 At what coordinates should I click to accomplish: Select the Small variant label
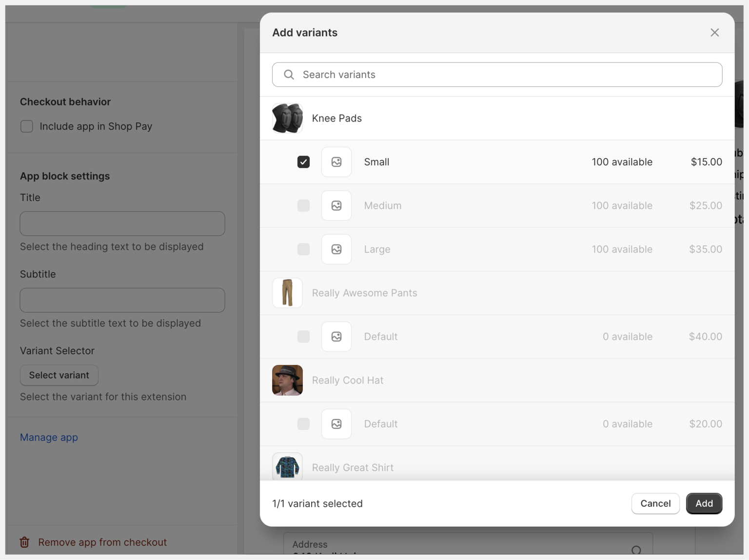coord(376,162)
